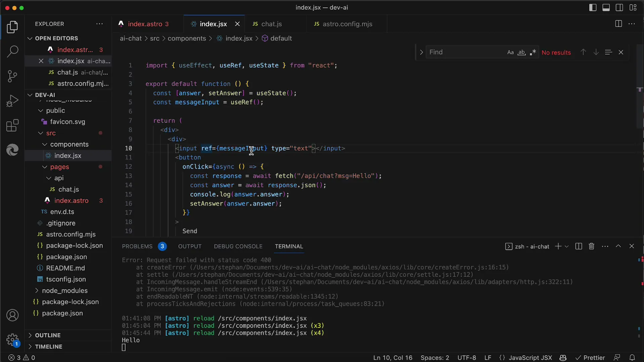Toggle the bottom panel layout icon
Viewport: 644px width, 362px height.
[606, 7]
